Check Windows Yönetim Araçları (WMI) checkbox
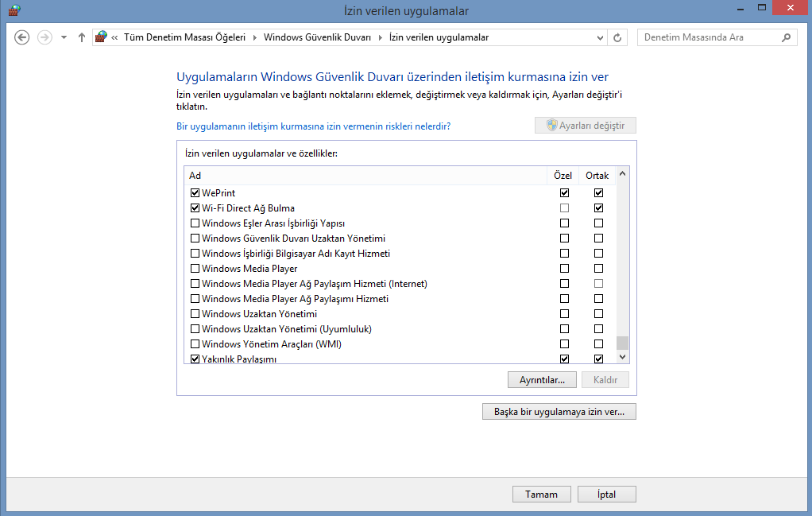Screen dimensions: 812x516 pos(195,344)
